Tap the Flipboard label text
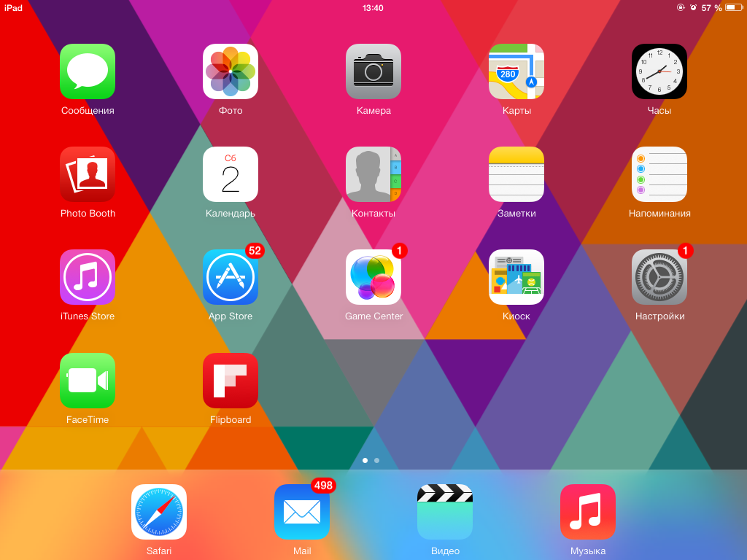747x560 pixels. tap(231, 419)
